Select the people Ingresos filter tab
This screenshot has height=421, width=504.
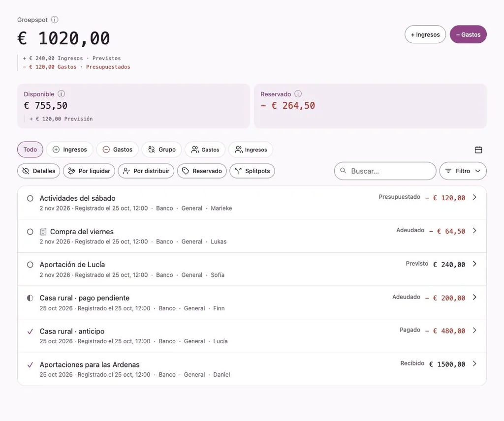[251, 150]
